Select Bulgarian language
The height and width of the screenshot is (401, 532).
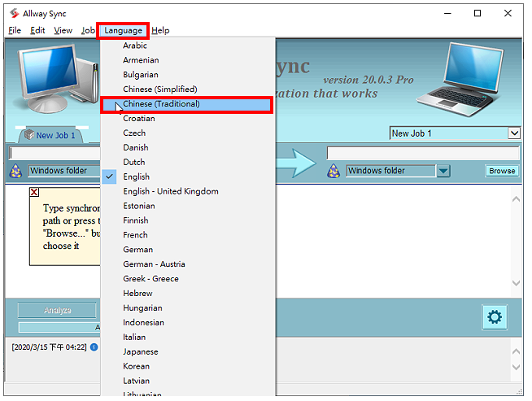tap(188, 75)
